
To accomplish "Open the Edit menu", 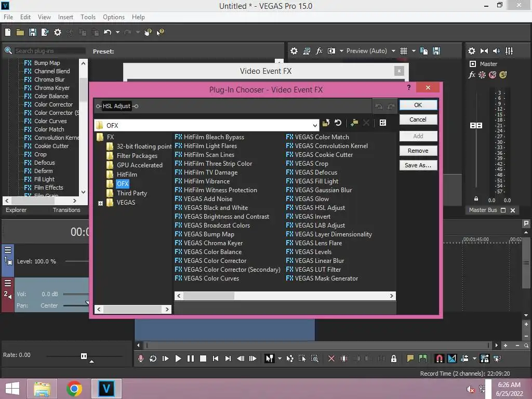I will 25,17.
